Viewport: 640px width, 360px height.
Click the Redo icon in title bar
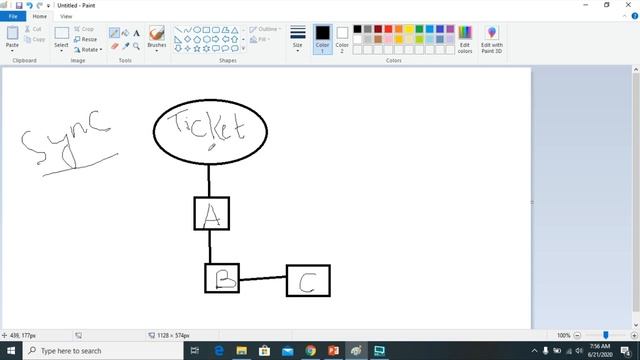tap(39, 5)
